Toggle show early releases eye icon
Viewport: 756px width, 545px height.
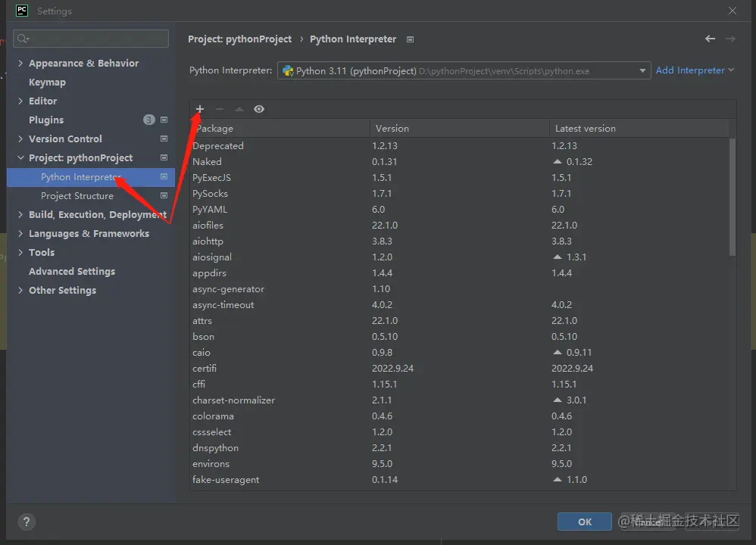(x=259, y=109)
